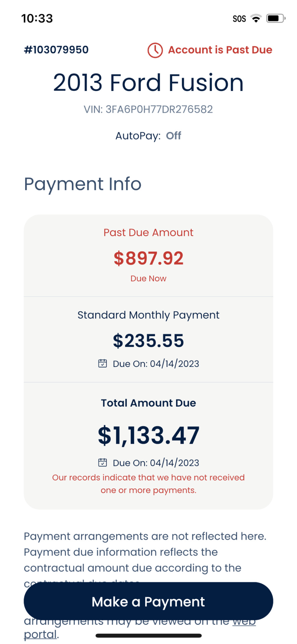Tap the home indicator bar
The width and height of the screenshot is (297, 644).
[148, 636]
